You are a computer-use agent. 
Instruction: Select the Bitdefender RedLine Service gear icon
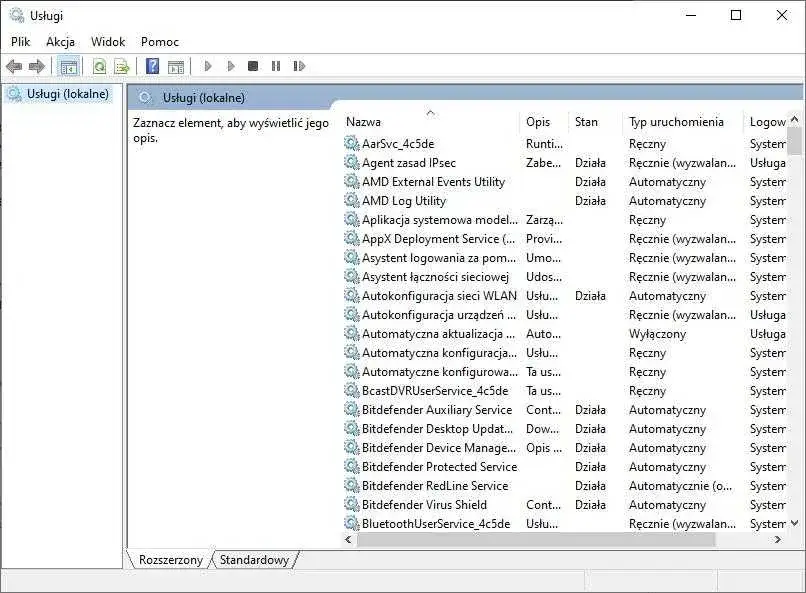click(x=352, y=486)
